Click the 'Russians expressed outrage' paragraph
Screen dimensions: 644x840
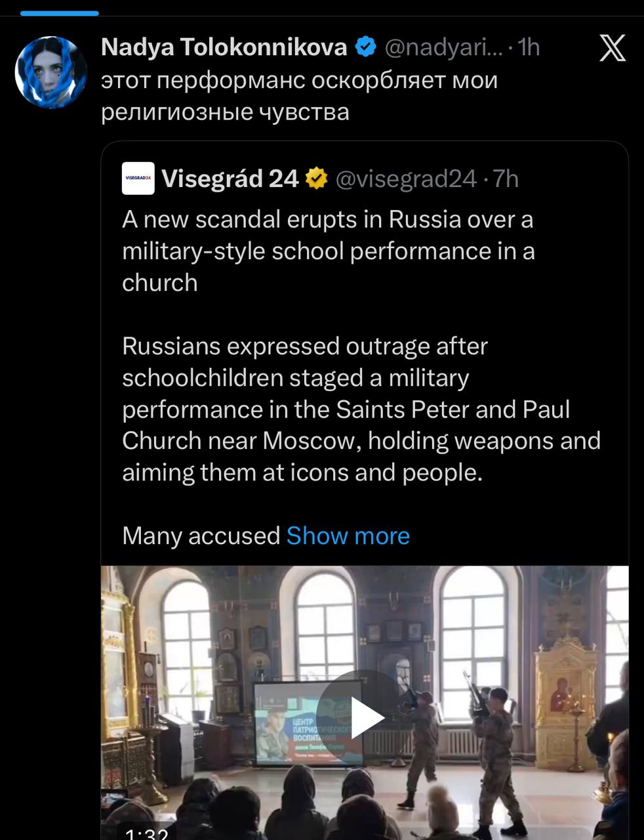[361, 409]
